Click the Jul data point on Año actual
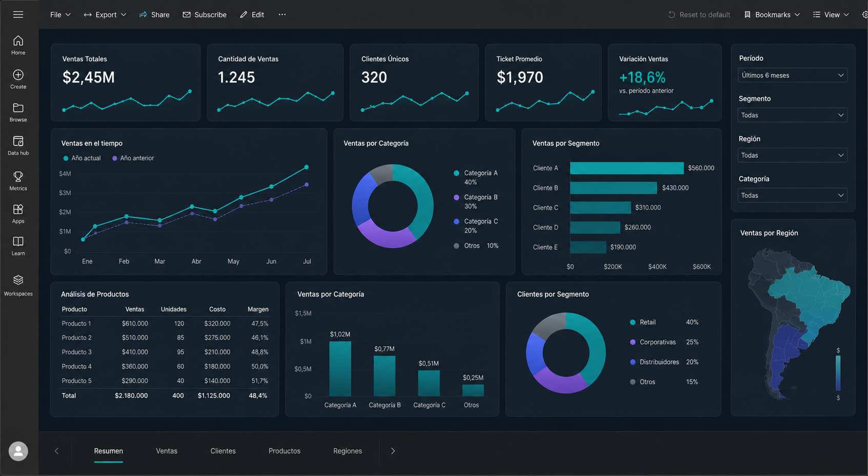 click(307, 167)
